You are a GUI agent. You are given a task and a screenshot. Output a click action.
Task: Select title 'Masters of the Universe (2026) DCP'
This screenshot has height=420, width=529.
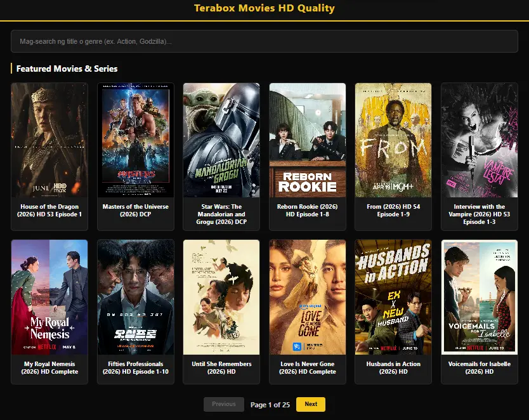click(136, 211)
